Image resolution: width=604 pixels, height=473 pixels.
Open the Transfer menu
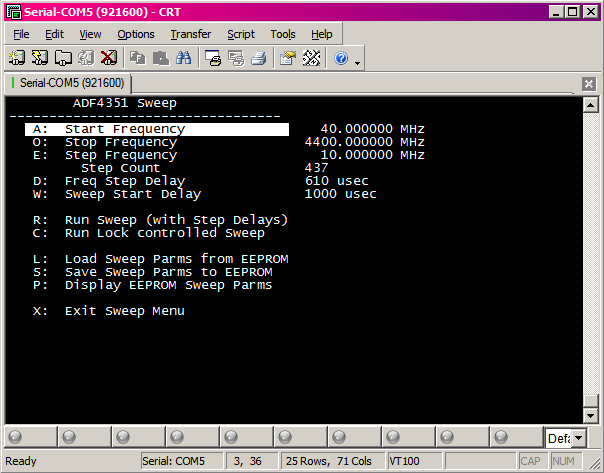tap(191, 34)
